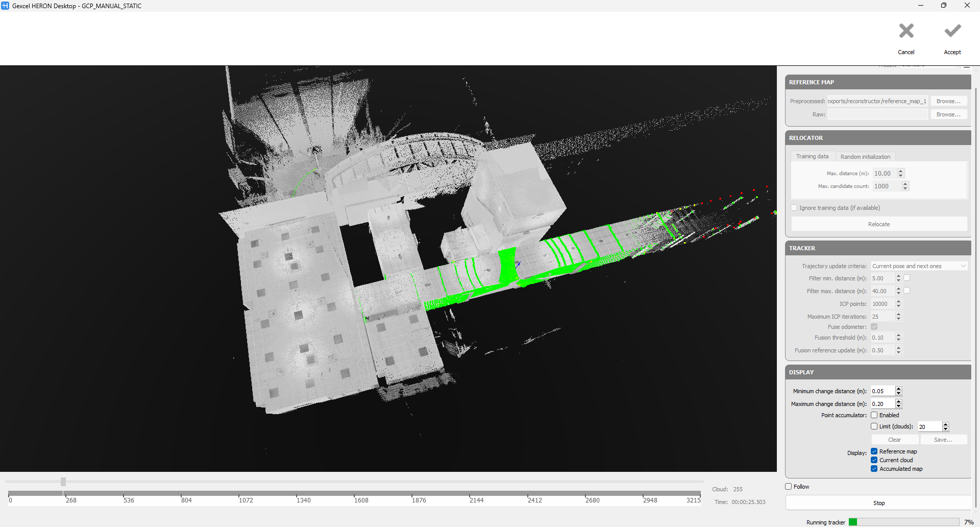The image size is (980, 527).
Task: Click the Cancel X icon
Action: pyautogui.click(x=906, y=32)
